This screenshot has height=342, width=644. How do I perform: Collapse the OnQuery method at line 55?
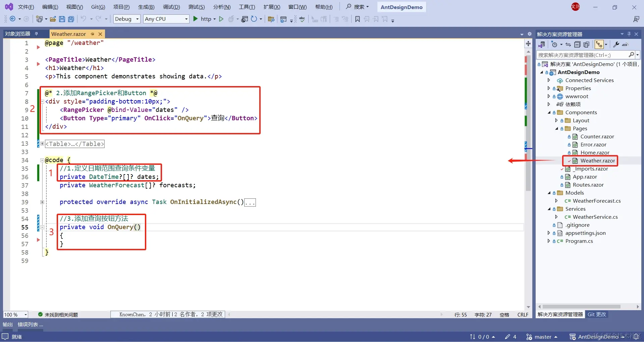point(42,227)
